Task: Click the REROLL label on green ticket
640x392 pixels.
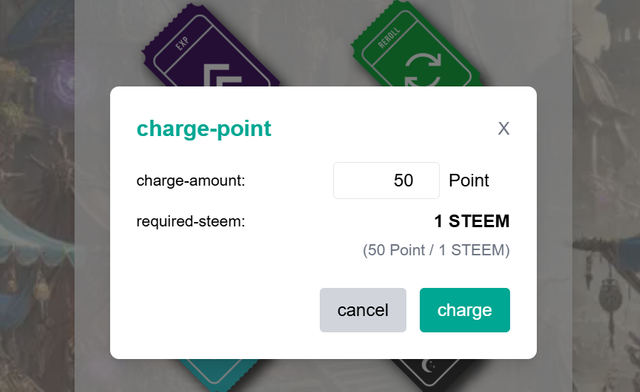Action: (x=389, y=38)
